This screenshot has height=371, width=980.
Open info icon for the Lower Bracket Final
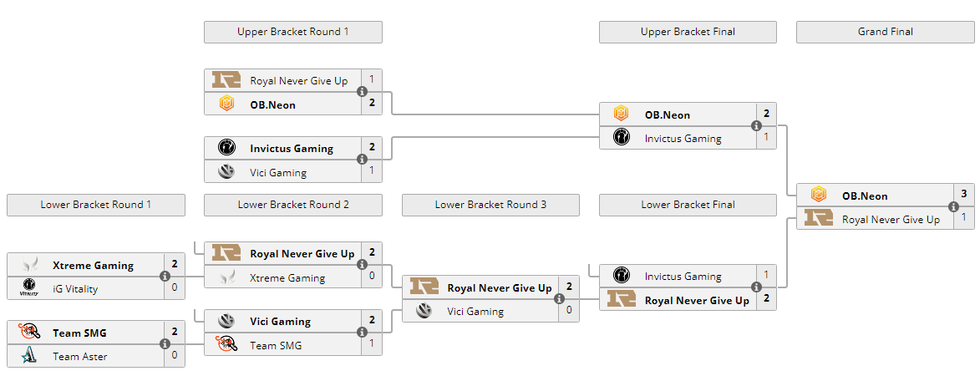[756, 288]
